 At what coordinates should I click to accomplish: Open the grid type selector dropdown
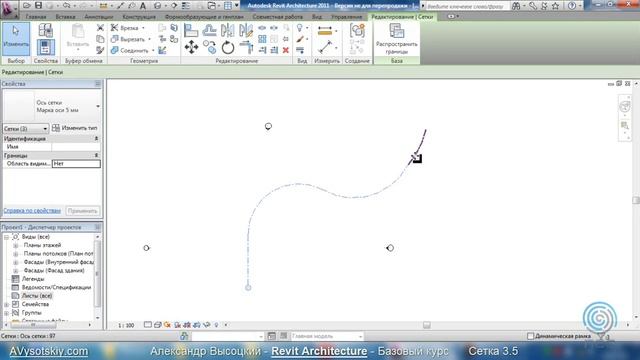(x=98, y=106)
